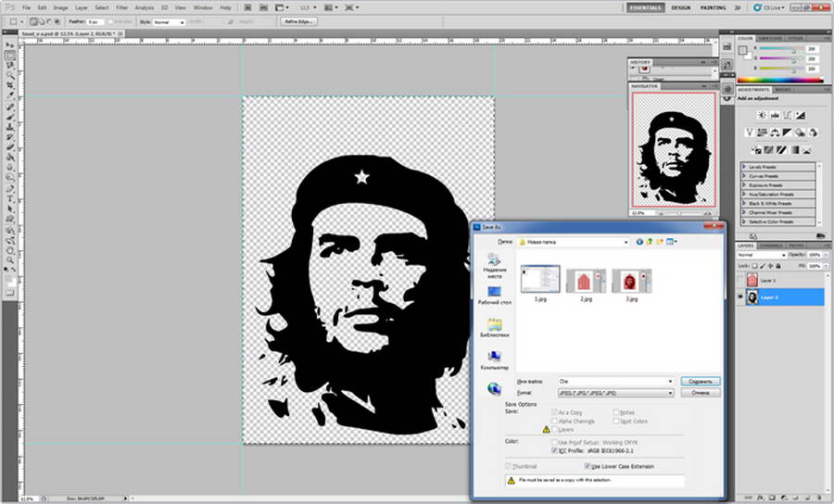Expand the Exposure Presets list

(744, 185)
